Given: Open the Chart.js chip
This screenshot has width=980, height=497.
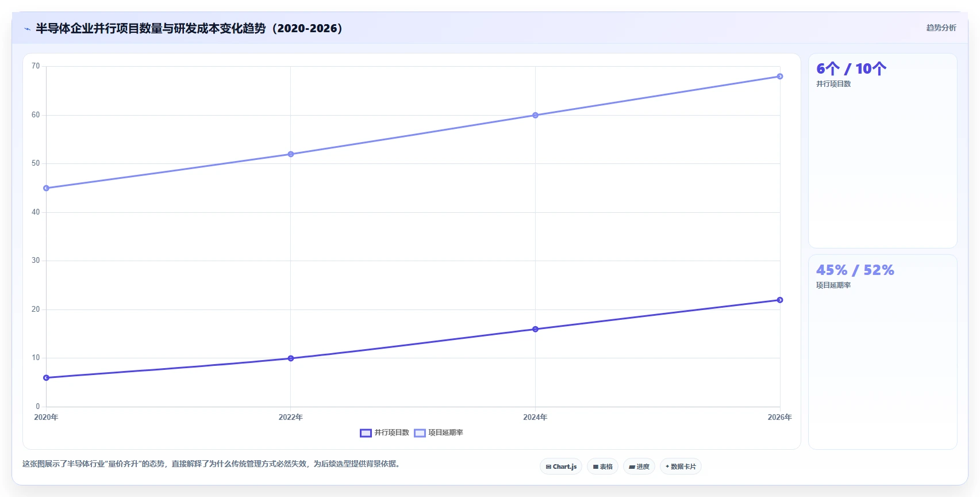Looking at the screenshot, I should tap(561, 467).
